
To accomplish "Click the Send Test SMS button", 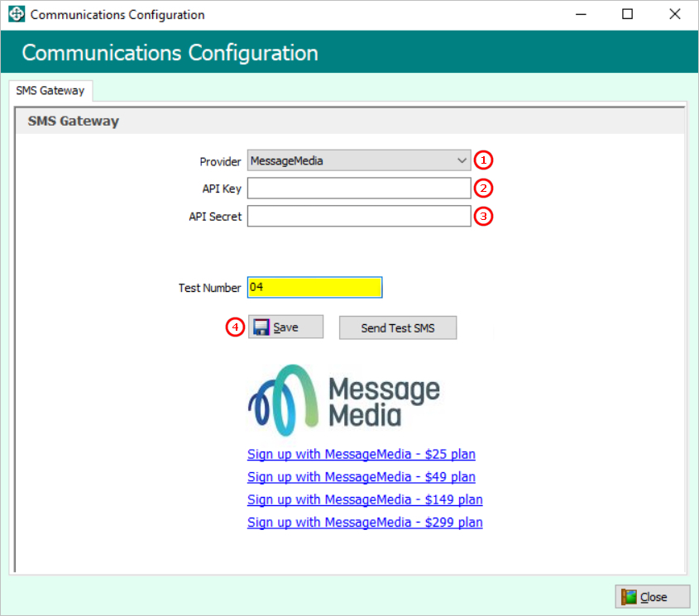I will coord(398,328).
